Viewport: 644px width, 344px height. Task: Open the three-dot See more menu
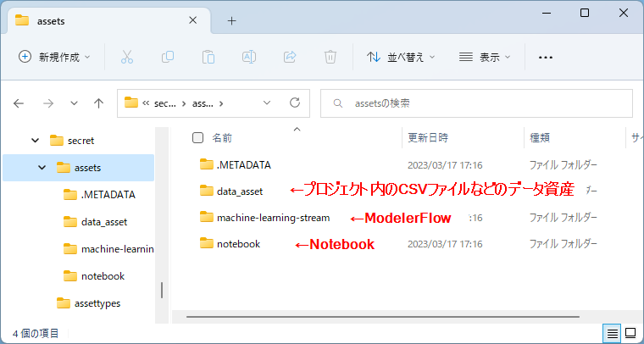[546, 58]
